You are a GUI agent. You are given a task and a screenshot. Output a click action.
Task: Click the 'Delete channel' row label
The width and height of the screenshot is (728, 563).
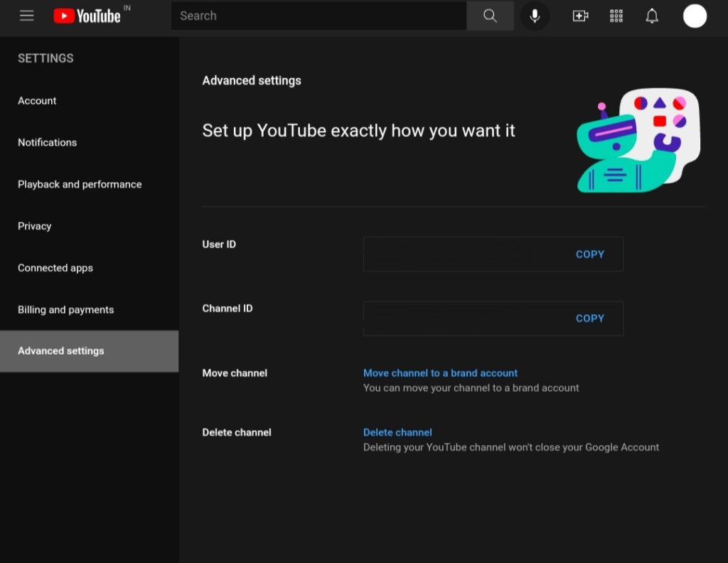point(237,433)
